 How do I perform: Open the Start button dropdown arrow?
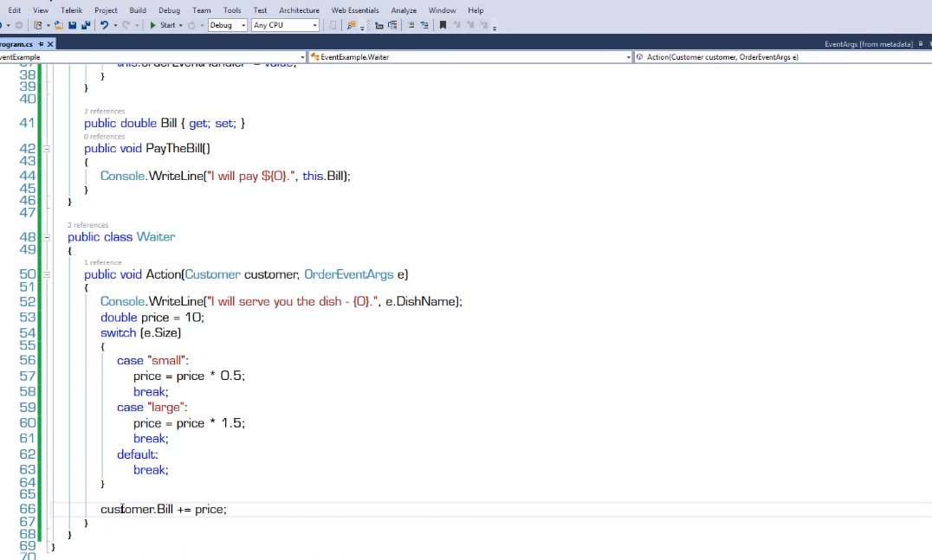click(x=181, y=25)
